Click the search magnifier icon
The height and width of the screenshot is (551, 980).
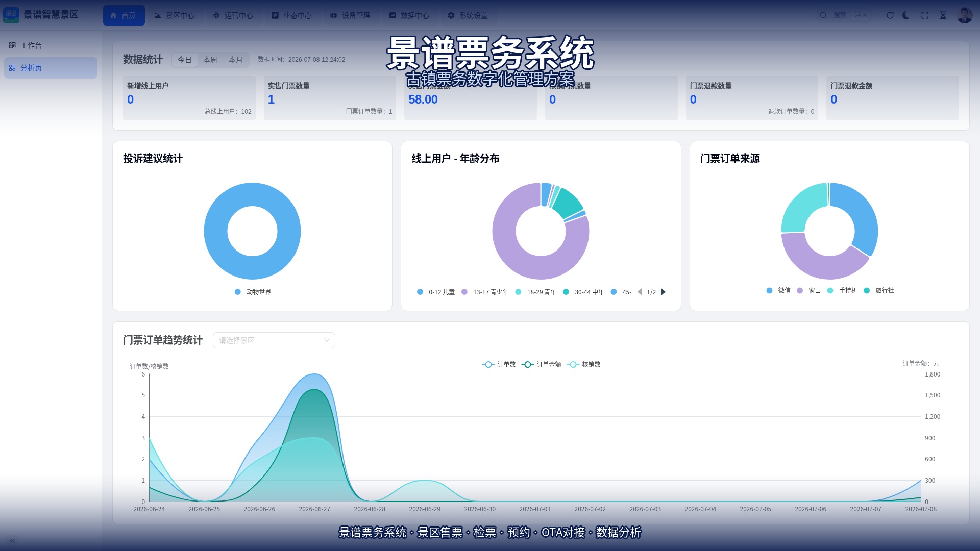[x=823, y=15]
